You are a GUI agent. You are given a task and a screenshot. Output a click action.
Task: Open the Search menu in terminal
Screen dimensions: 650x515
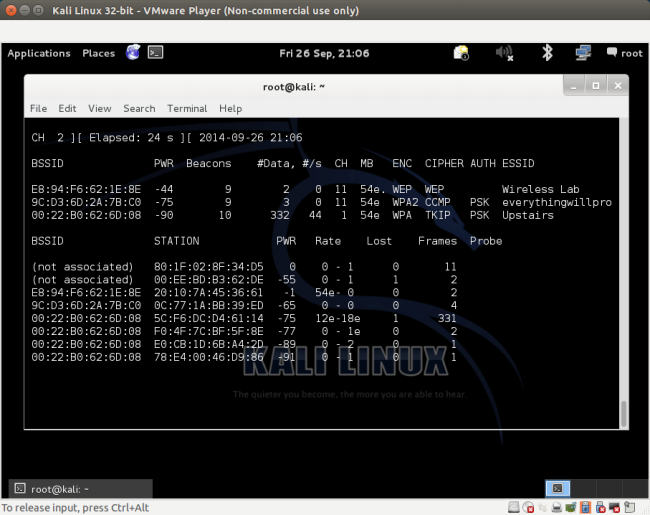coord(139,108)
